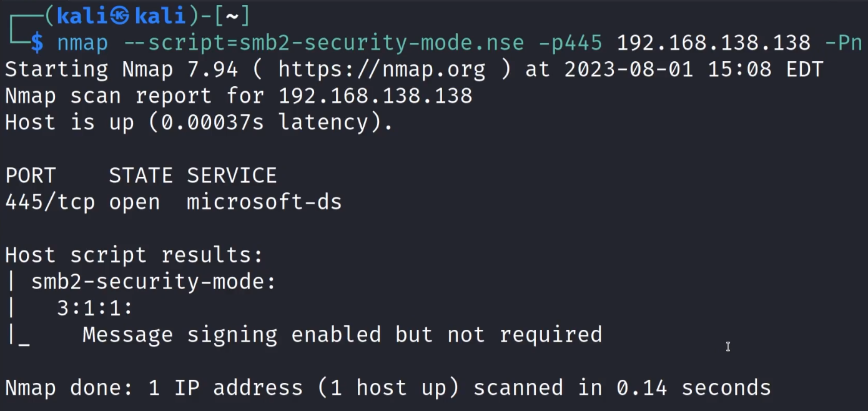This screenshot has height=411, width=868.
Task: Open the https://nmap.org link
Action: (382, 69)
